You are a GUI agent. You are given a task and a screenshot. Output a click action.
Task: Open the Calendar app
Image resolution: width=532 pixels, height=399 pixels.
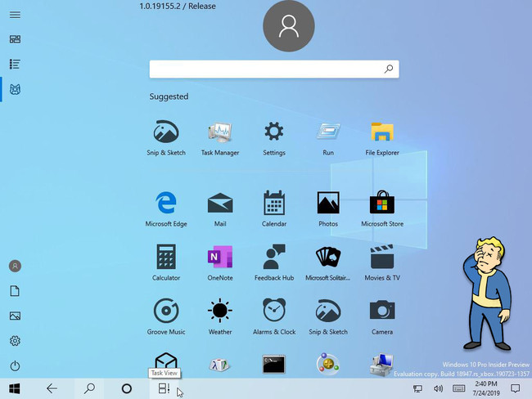(x=274, y=208)
